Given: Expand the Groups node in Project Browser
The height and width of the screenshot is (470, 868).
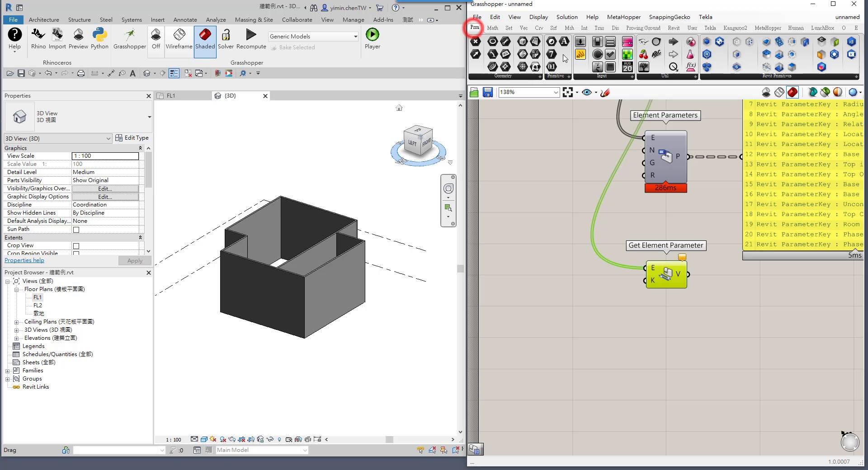Looking at the screenshot, I should pos(8,379).
